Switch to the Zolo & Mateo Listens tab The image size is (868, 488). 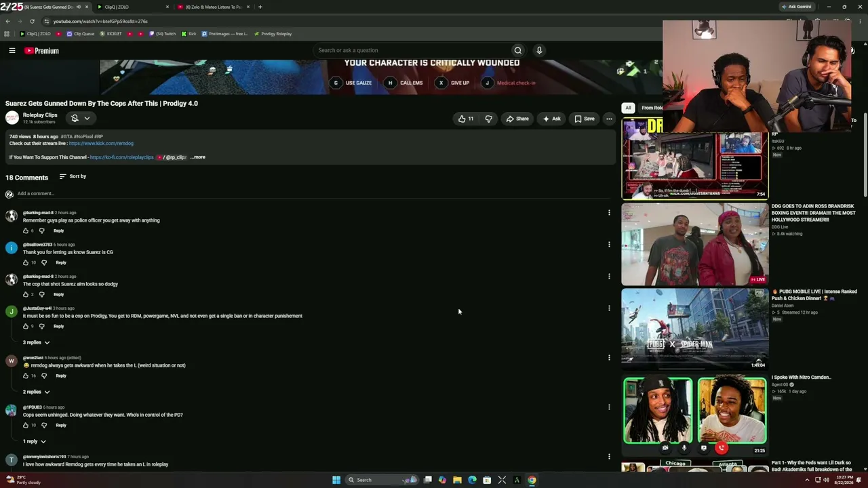[x=214, y=7]
